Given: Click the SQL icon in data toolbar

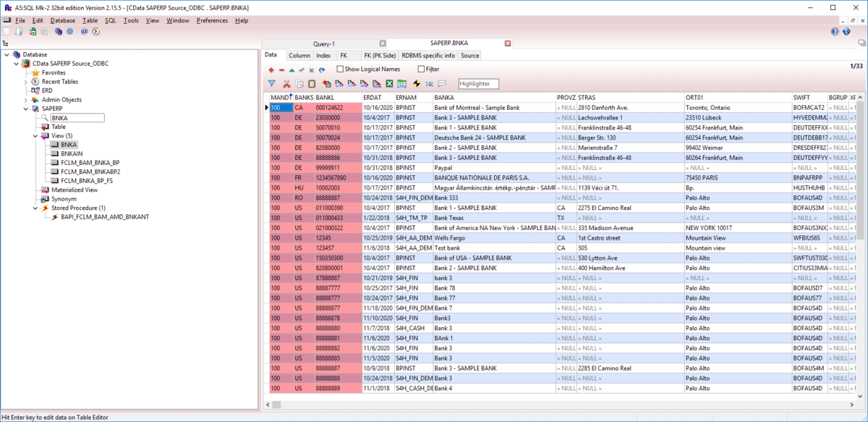Looking at the screenshot, I should (x=429, y=84).
